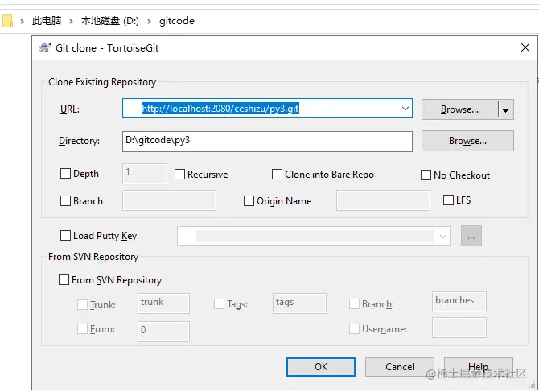Click the TortoiseGit turtle icon in title bar
The height and width of the screenshot is (392, 539).
click(45, 47)
